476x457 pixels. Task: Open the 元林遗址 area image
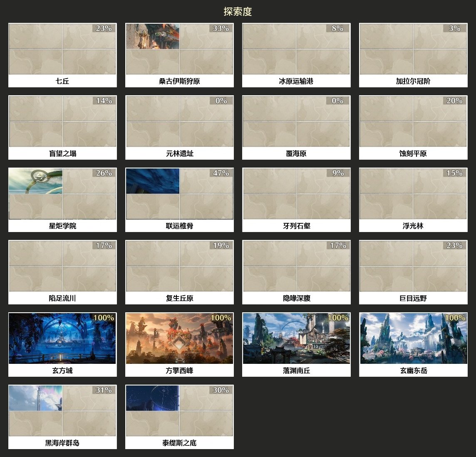(179, 121)
